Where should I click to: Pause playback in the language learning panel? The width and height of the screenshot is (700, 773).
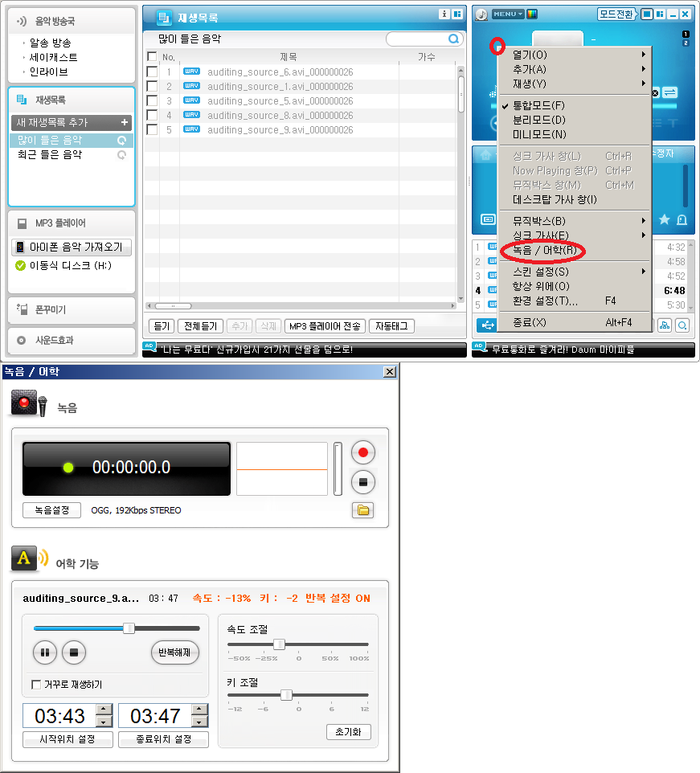point(45,652)
